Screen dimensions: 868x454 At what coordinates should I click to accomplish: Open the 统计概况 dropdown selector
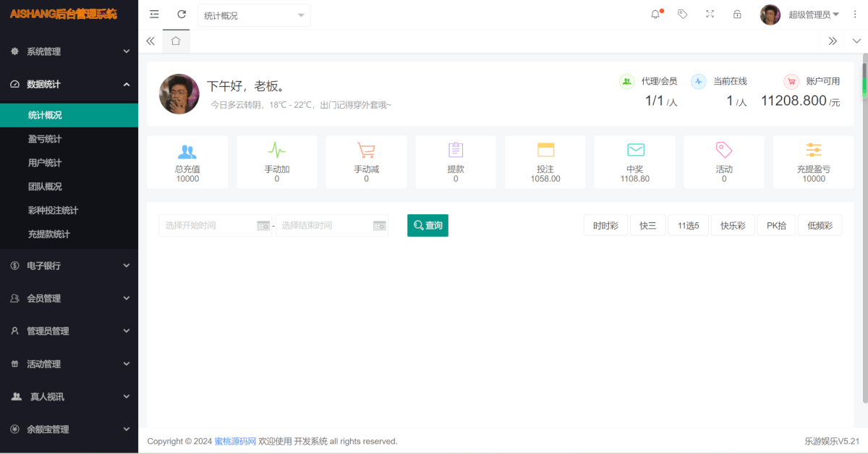tap(254, 16)
